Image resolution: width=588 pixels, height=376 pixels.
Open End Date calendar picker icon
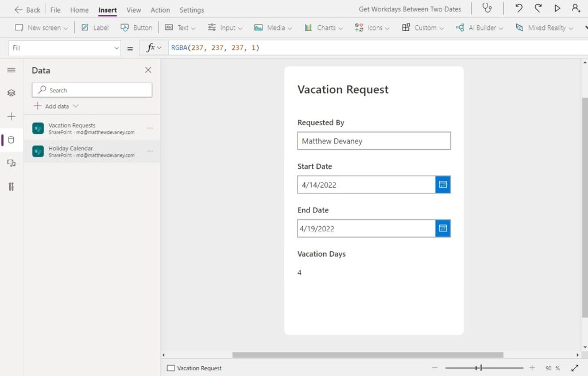click(x=443, y=228)
